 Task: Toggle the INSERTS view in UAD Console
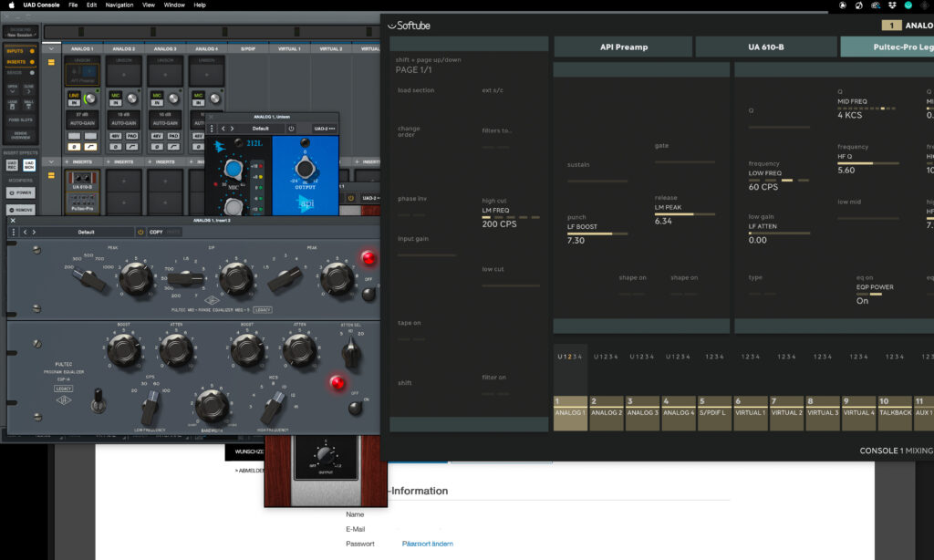(20, 62)
